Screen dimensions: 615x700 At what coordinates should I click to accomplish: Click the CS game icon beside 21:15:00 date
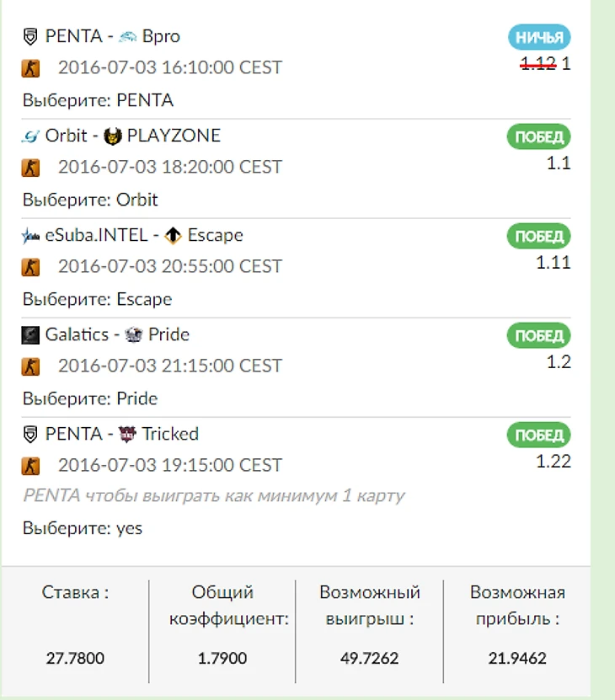click(x=30, y=366)
